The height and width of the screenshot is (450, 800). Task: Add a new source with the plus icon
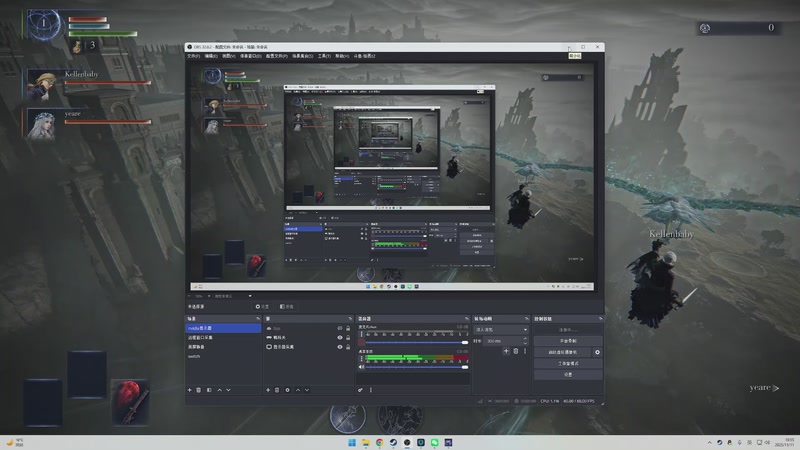pyautogui.click(x=268, y=390)
